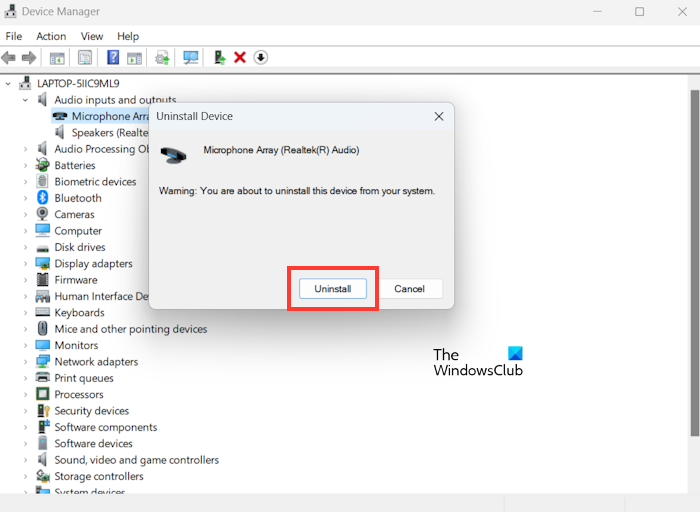Expand the Keyboards chevron
The width and height of the screenshot is (700, 512).
(x=25, y=313)
